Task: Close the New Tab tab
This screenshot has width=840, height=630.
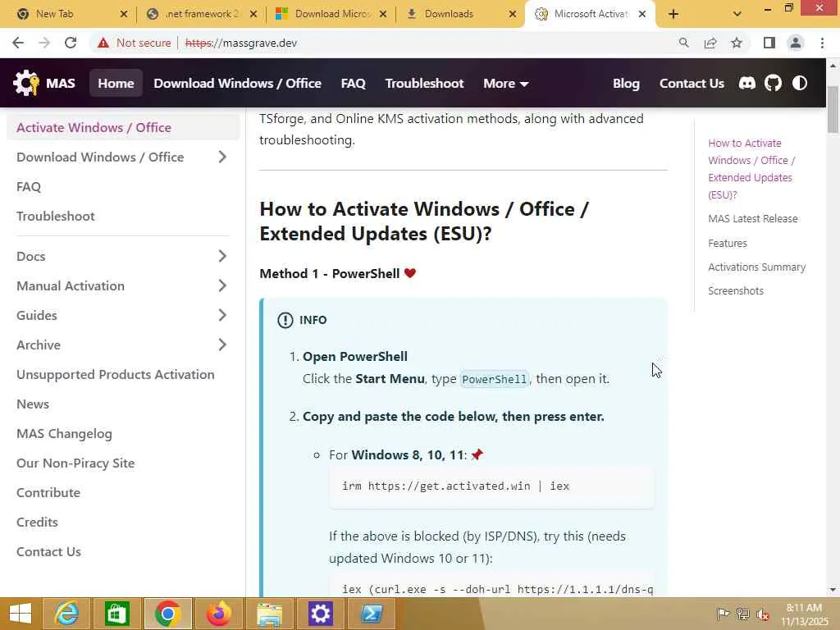Action: click(x=124, y=14)
